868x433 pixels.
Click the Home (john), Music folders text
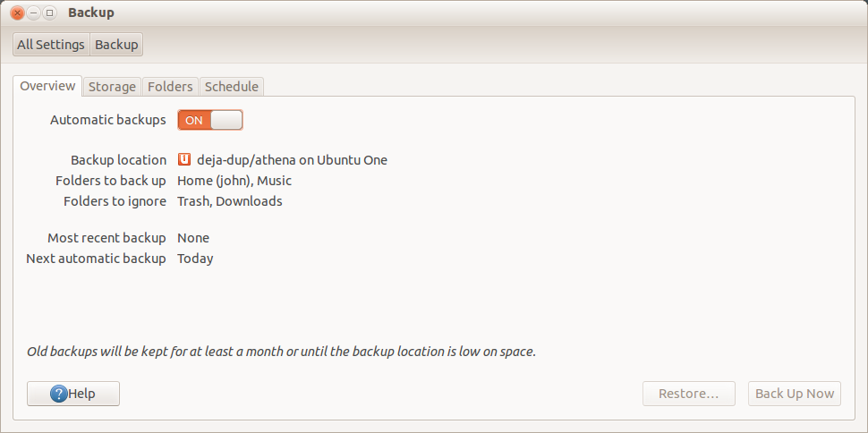pos(234,181)
